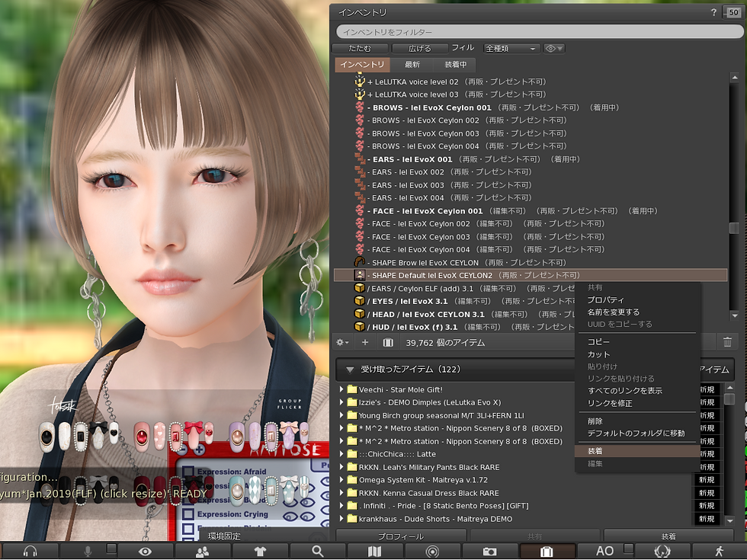The width and height of the screenshot is (747, 560).
Task: Switch to the 装着中 tab
Action: [x=456, y=64]
